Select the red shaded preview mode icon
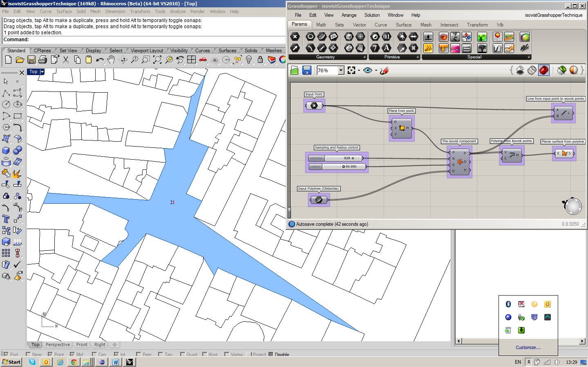The height and width of the screenshot is (367, 588). [544, 70]
